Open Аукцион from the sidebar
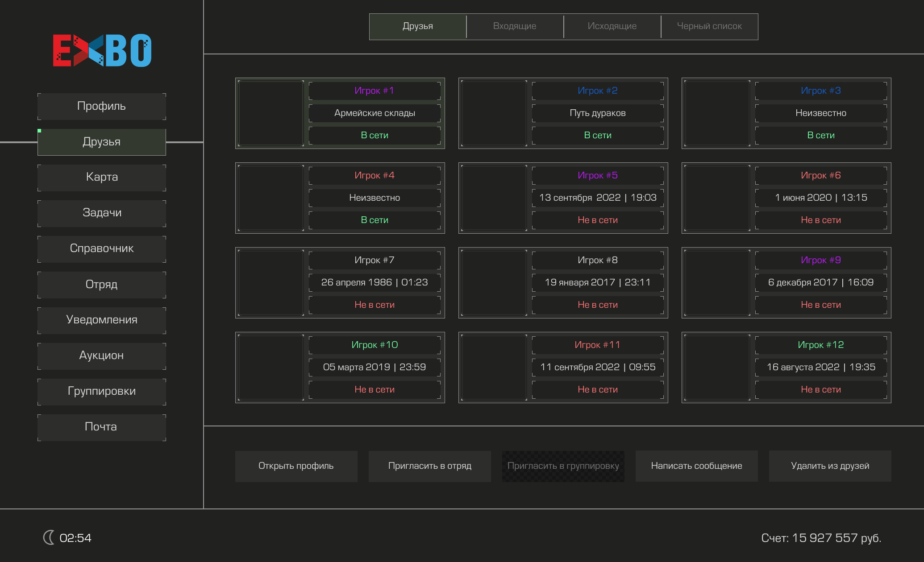Screen dimensions: 924x562 [102, 355]
